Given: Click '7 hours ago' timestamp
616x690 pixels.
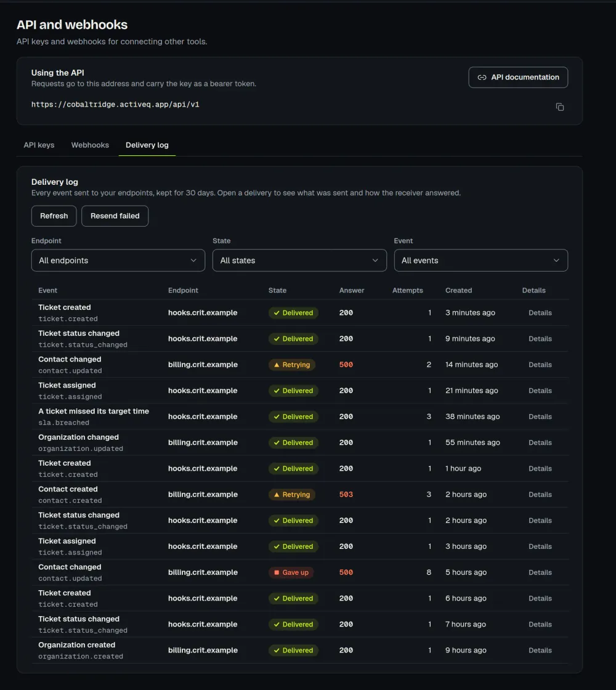Looking at the screenshot, I should coord(466,625).
